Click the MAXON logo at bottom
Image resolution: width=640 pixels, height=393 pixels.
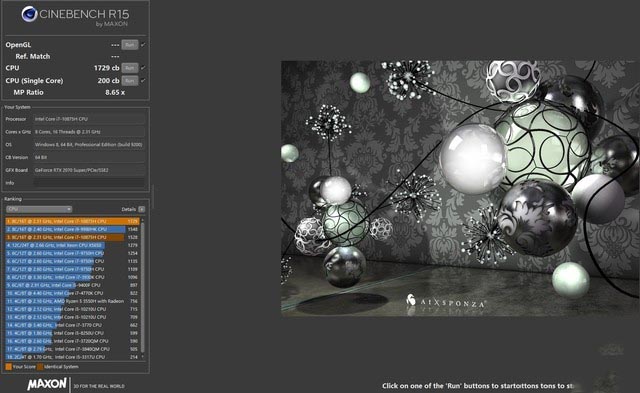47,384
